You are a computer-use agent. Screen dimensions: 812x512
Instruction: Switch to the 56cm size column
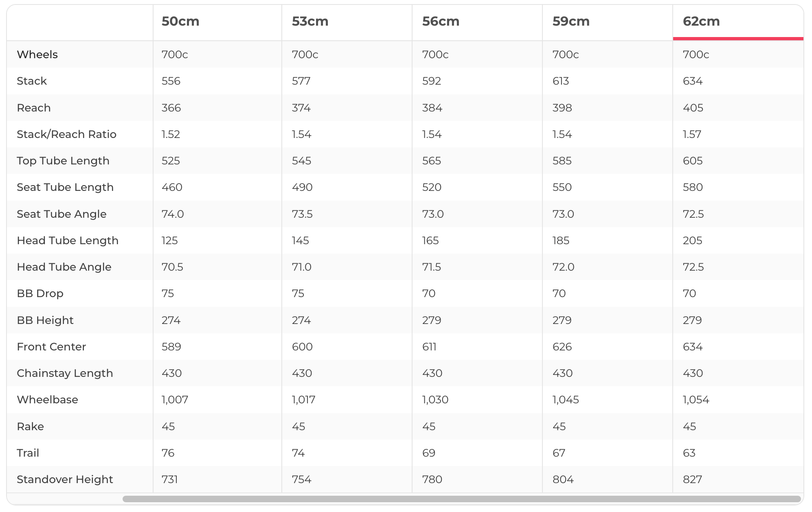tap(441, 22)
